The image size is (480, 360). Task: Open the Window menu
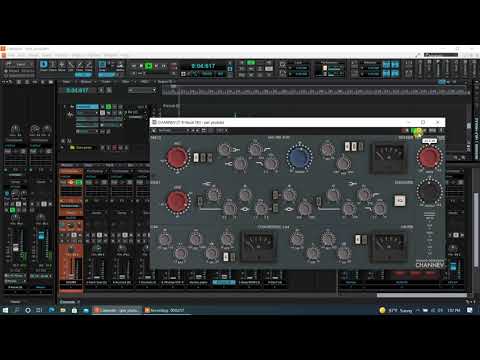coord(111,55)
